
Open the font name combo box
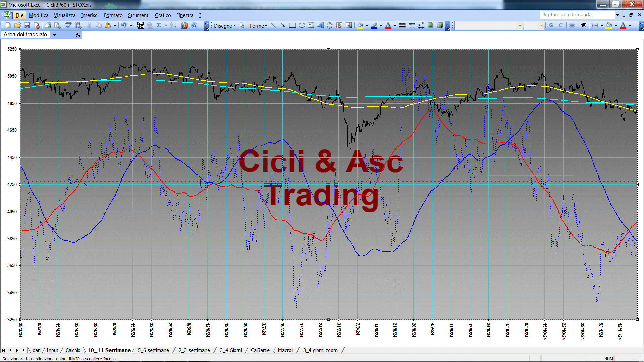click(488, 25)
